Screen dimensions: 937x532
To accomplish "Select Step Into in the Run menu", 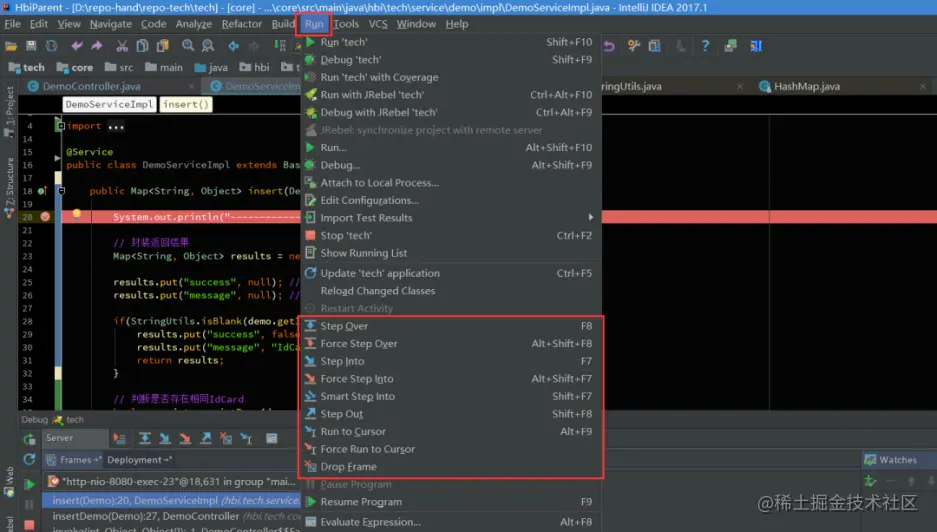I will [451, 361].
